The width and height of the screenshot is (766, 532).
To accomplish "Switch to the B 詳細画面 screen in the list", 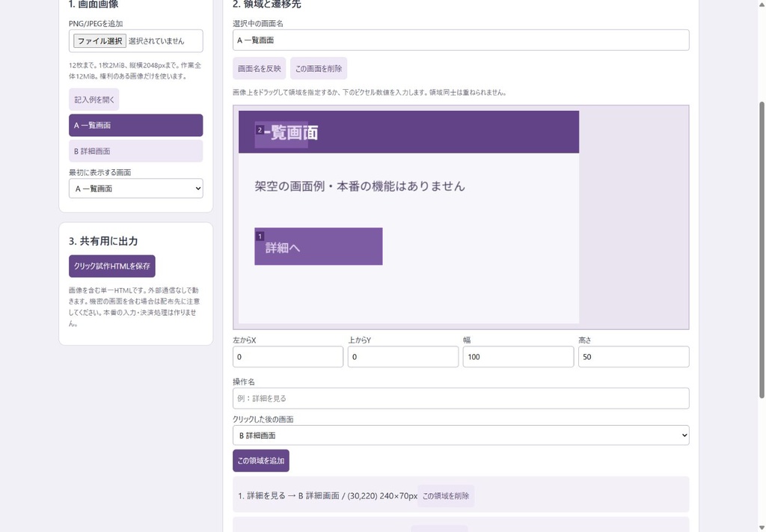I will 136,151.
